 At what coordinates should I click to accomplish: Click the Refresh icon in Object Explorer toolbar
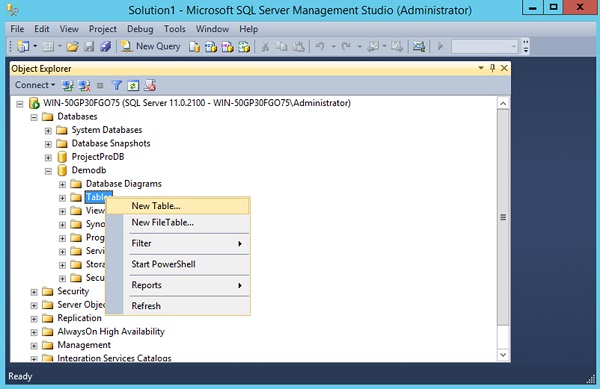click(x=133, y=86)
